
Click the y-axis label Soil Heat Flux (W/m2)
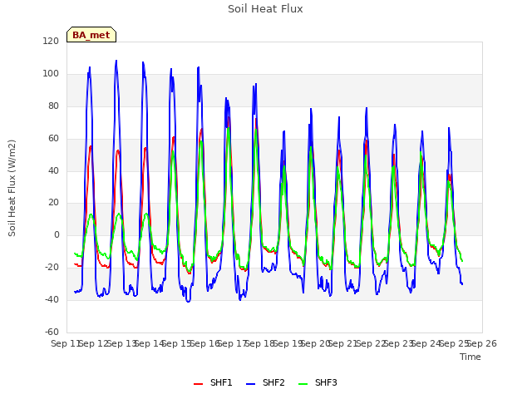coord(12,188)
